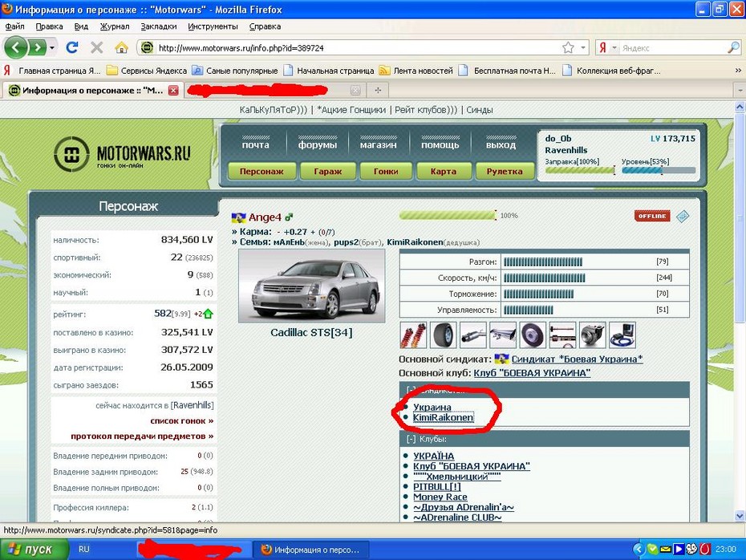Open протокол передачи предметов link

tap(142, 436)
